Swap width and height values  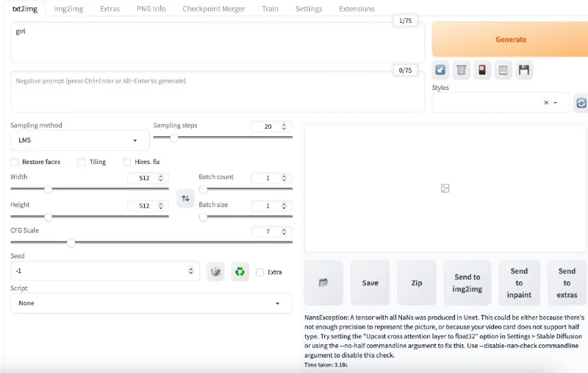(x=186, y=198)
